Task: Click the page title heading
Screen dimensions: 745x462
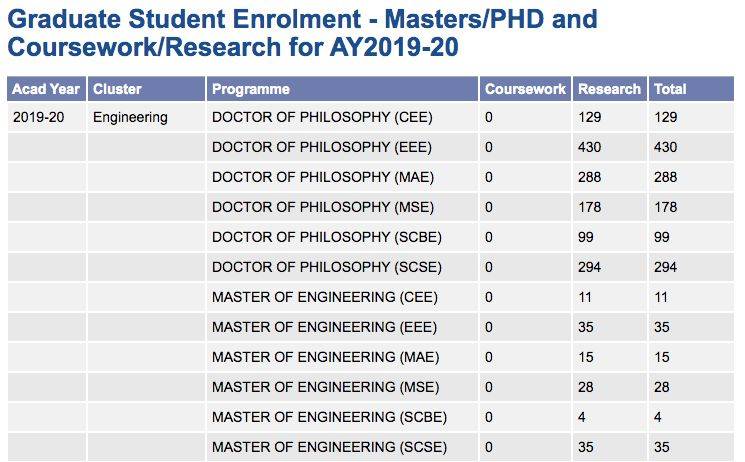Action: click(x=302, y=33)
